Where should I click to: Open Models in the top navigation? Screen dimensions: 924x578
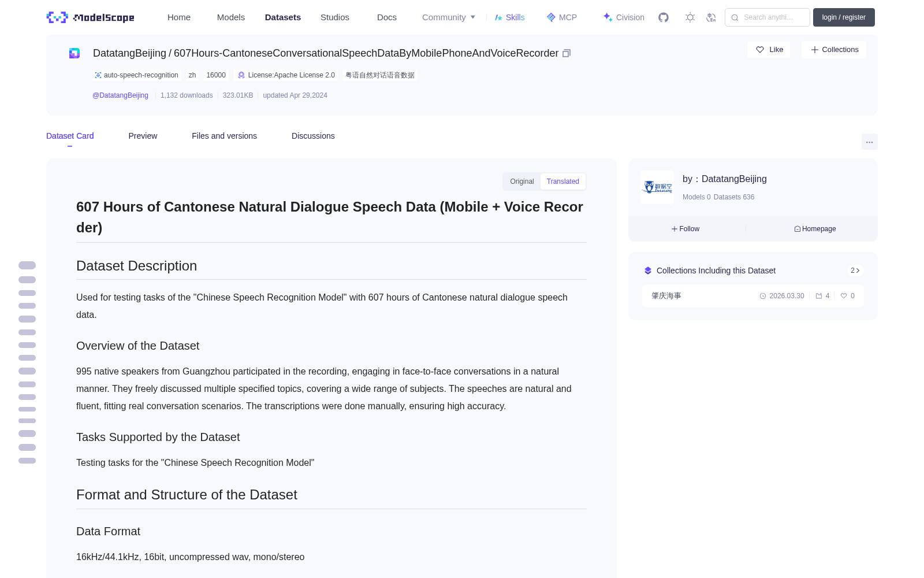pos(231,17)
